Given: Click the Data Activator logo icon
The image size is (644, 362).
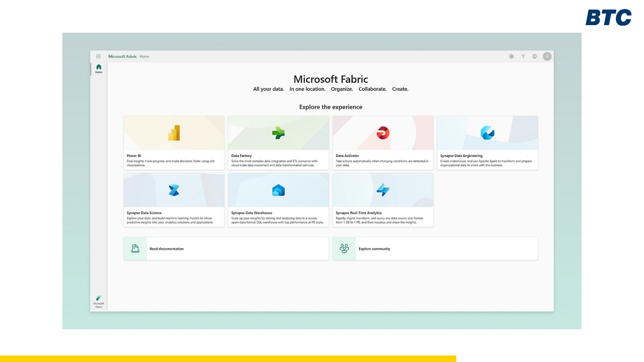Looking at the screenshot, I should pyautogui.click(x=383, y=133).
